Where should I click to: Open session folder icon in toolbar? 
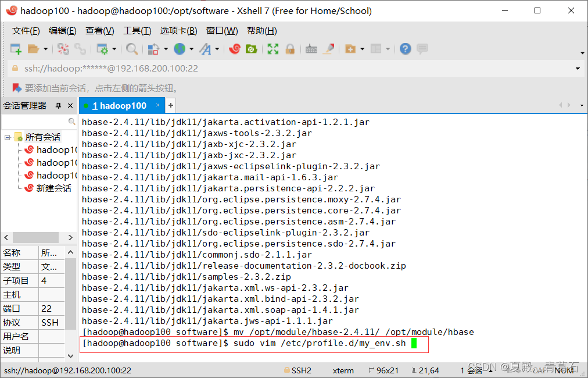coord(33,49)
